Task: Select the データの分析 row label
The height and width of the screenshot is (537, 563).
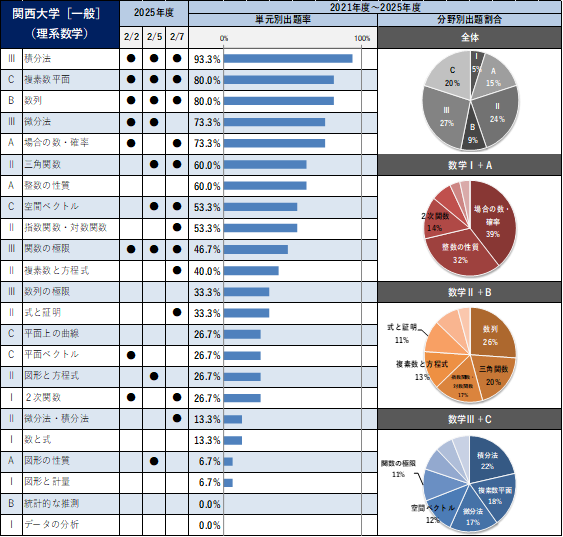Action: pos(52,524)
